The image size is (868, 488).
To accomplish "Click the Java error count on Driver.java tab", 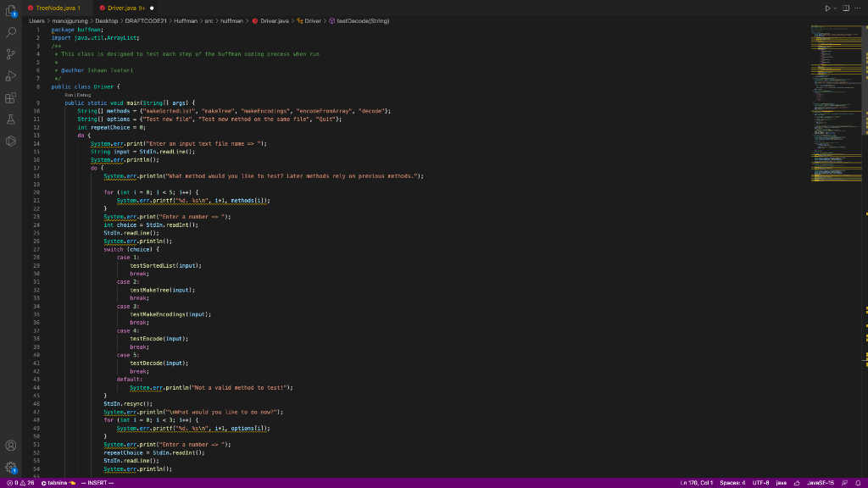I will pyautogui.click(x=142, y=8).
